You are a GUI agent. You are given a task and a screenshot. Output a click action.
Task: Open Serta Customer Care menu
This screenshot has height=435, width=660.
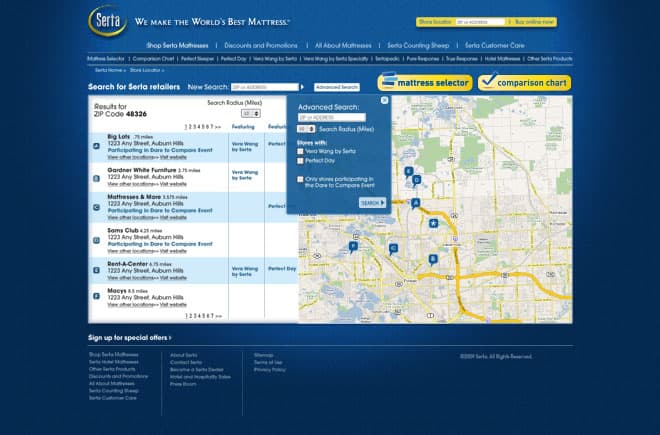495,45
